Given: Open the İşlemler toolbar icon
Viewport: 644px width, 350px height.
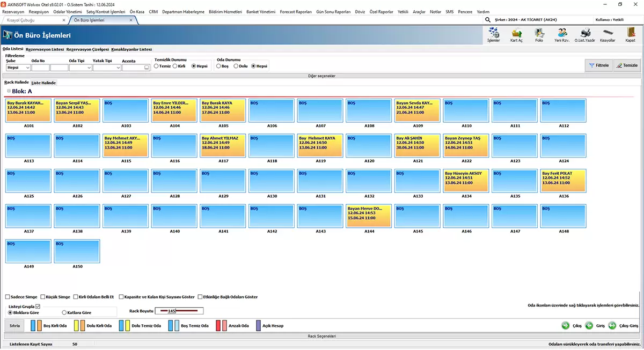Looking at the screenshot, I should 493,33.
